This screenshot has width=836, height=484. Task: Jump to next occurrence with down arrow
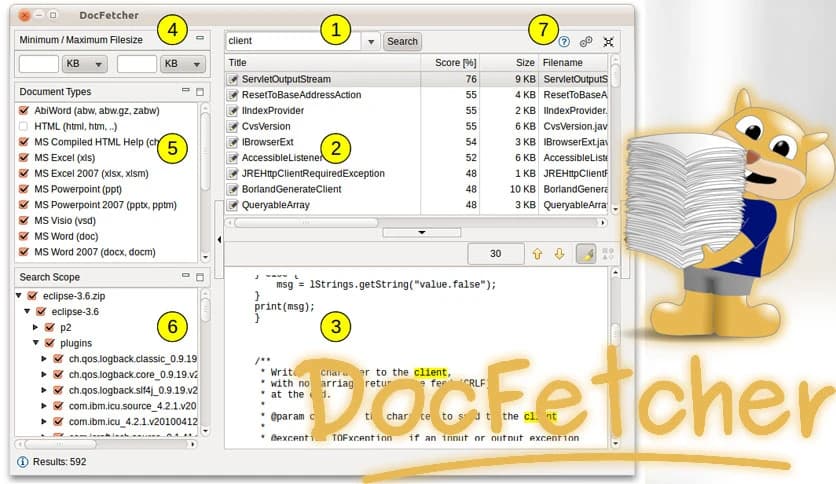click(559, 254)
